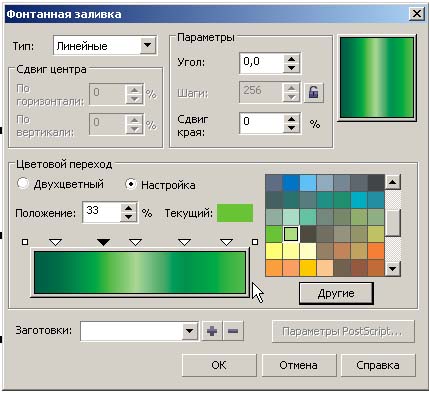Image resolution: width=429 pixels, height=393 pixels.
Task: Click the Положение input field showing 33
Action: click(101, 212)
